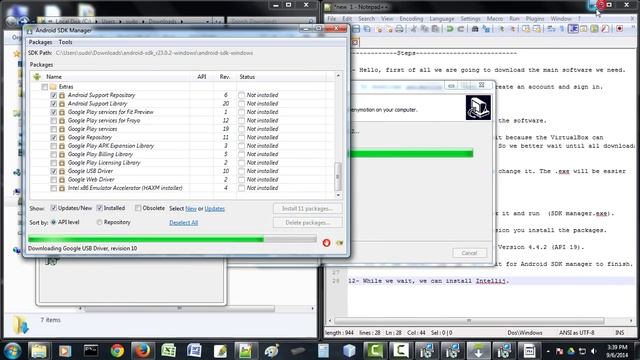Click green Undo arrow in Notepad++
640x360 pixels.
(x=450, y=29)
